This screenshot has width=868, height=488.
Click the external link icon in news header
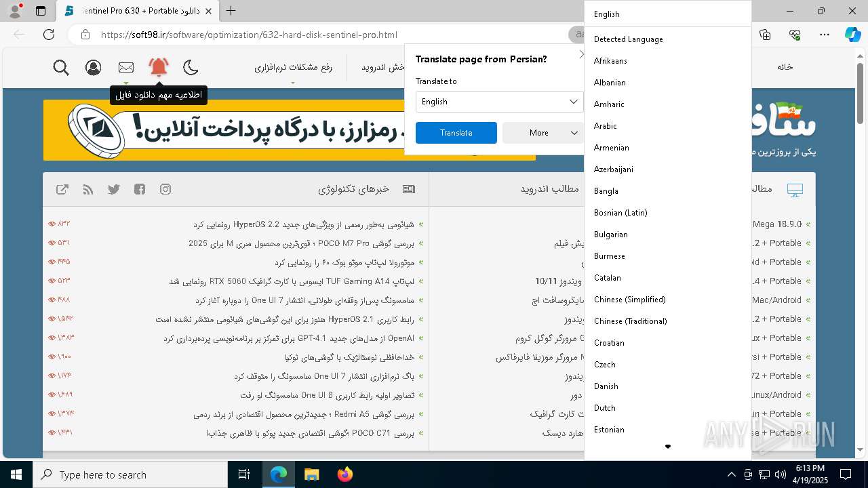pos(62,189)
